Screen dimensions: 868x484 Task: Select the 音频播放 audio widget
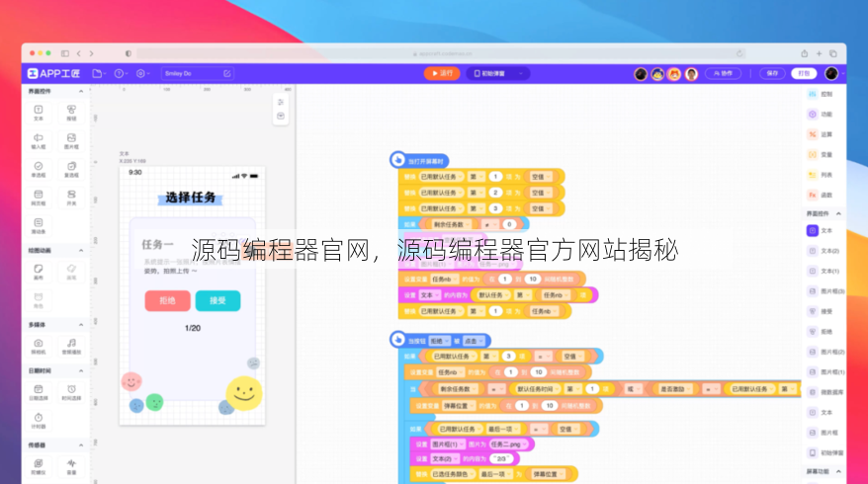pos(71,346)
